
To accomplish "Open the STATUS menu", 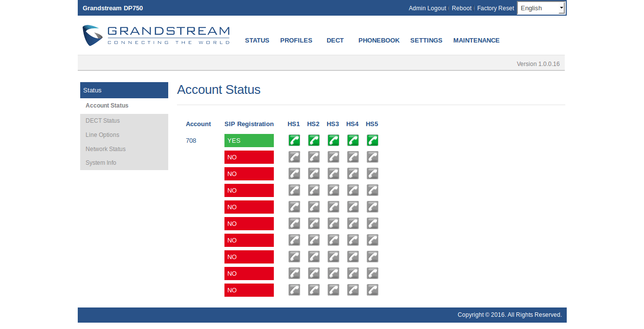I will click(257, 41).
